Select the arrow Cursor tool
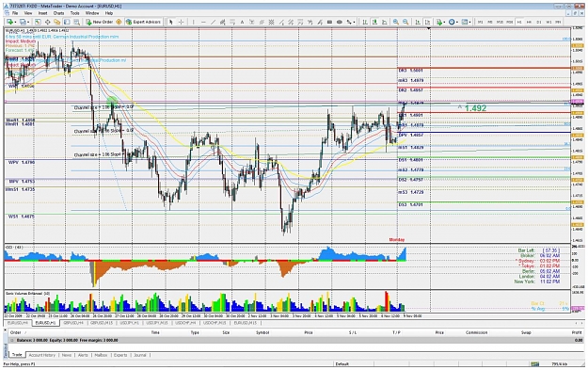Viewport: 588px width, 370px height. [x=170, y=22]
